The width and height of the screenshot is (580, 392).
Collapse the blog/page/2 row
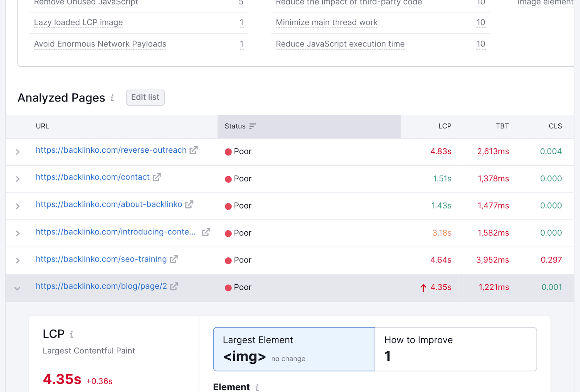coord(17,289)
